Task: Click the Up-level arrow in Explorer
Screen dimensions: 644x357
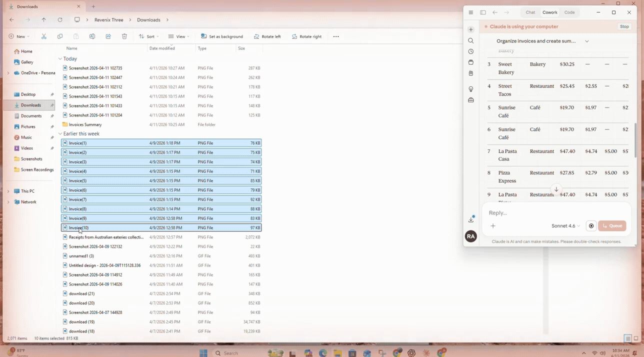Action: [x=44, y=20]
